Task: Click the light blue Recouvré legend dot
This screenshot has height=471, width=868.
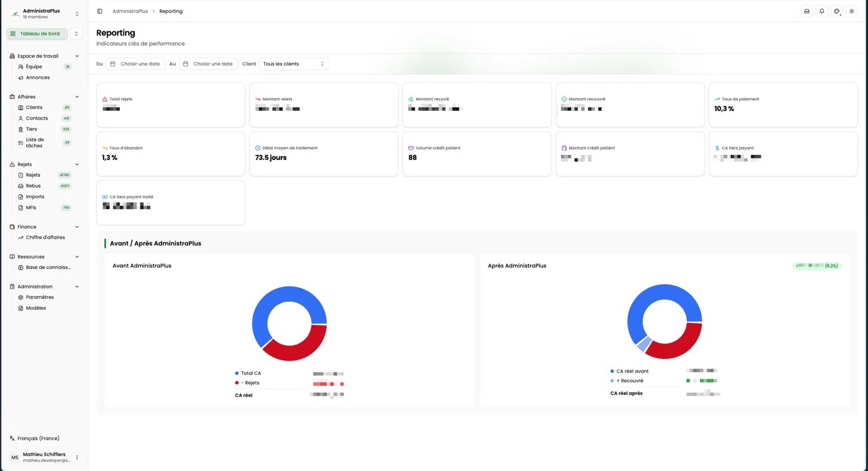Action: tap(612, 381)
